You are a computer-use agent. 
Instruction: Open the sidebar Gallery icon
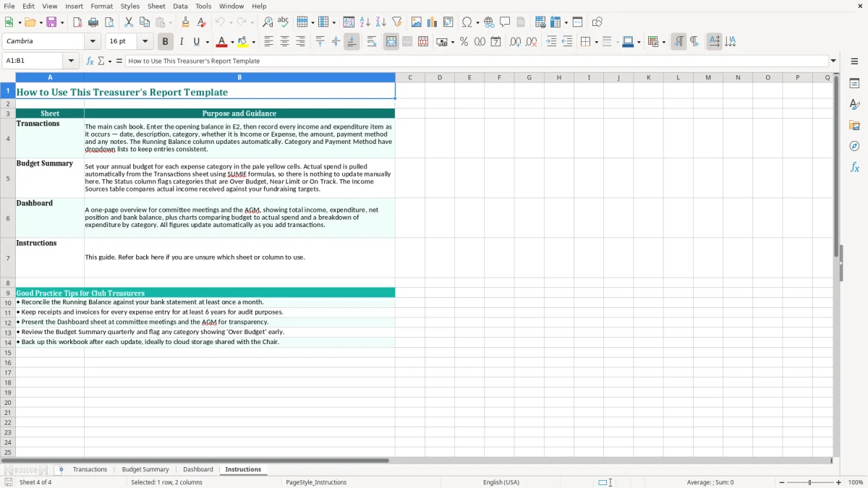point(854,125)
